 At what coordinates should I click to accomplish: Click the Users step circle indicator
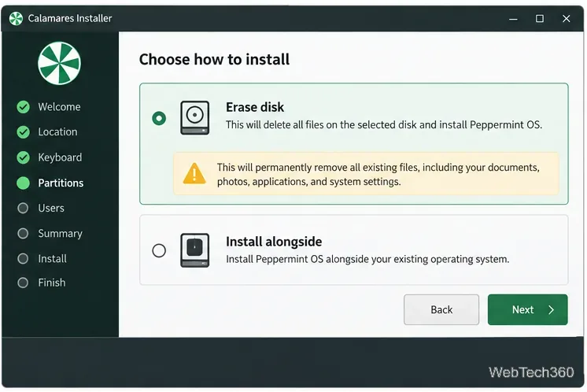[x=23, y=208]
